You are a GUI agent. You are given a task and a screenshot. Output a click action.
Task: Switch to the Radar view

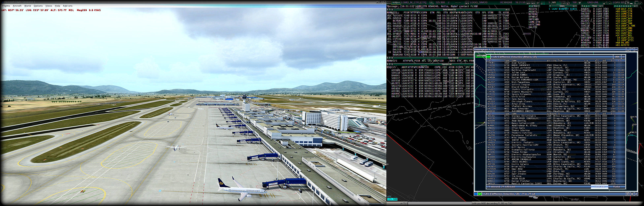click(x=617, y=187)
